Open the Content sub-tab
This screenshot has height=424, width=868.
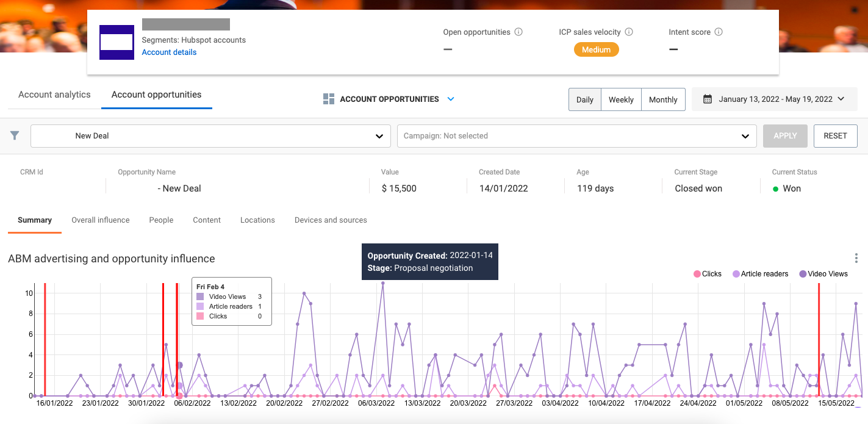[x=207, y=220]
